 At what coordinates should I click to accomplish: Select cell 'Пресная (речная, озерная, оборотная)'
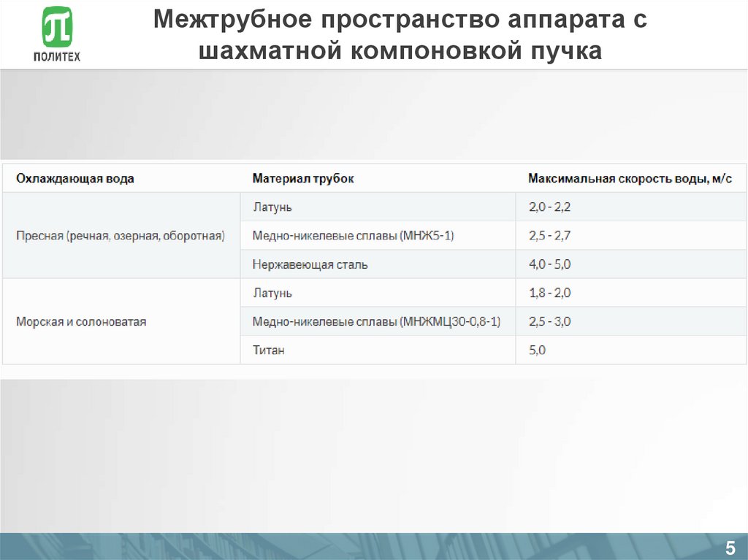point(121,236)
